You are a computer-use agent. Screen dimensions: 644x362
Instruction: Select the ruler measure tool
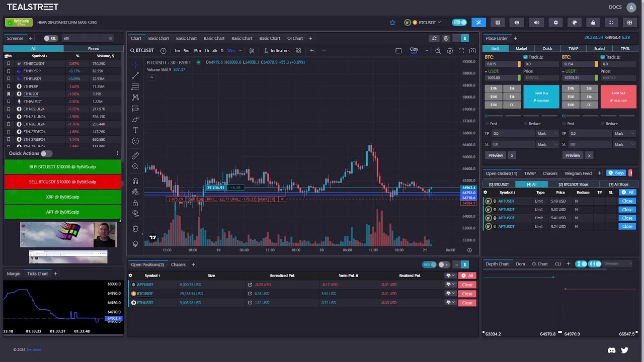[135, 155]
